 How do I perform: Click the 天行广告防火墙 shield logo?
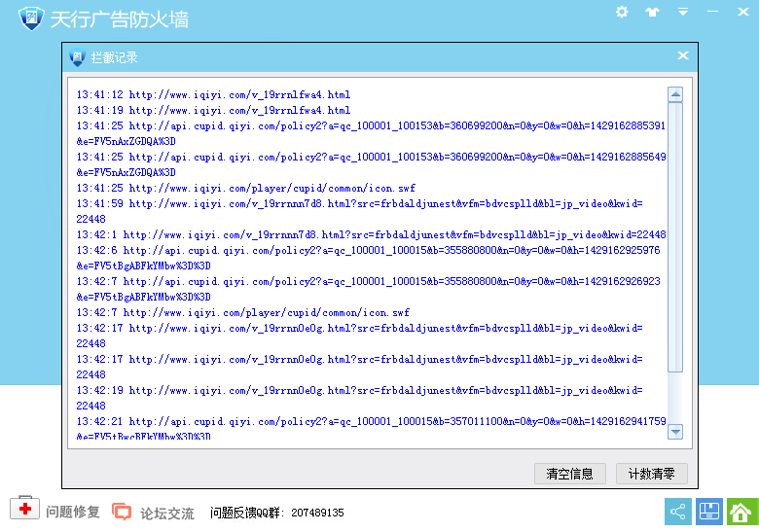(31, 18)
